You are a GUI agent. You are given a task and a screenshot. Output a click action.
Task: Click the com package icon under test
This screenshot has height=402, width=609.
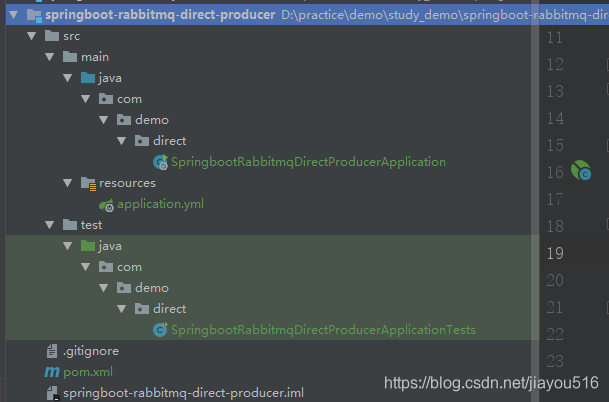point(106,266)
